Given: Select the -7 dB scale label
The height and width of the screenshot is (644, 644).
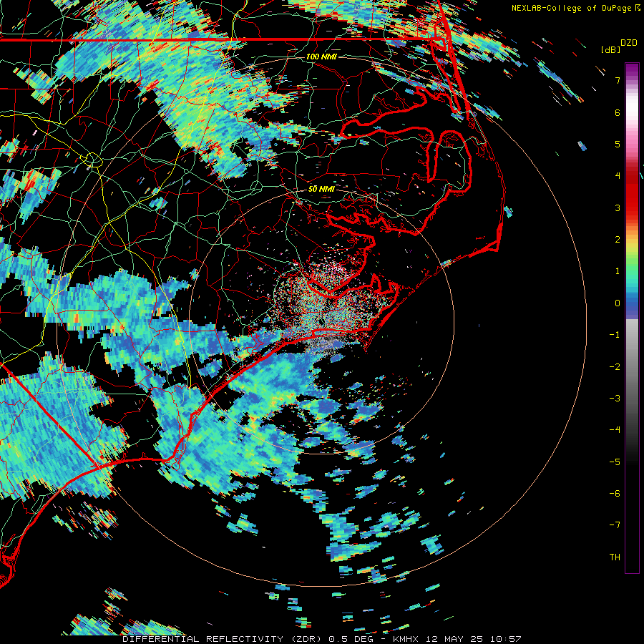Looking at the screenshot, I should (615, 525).
